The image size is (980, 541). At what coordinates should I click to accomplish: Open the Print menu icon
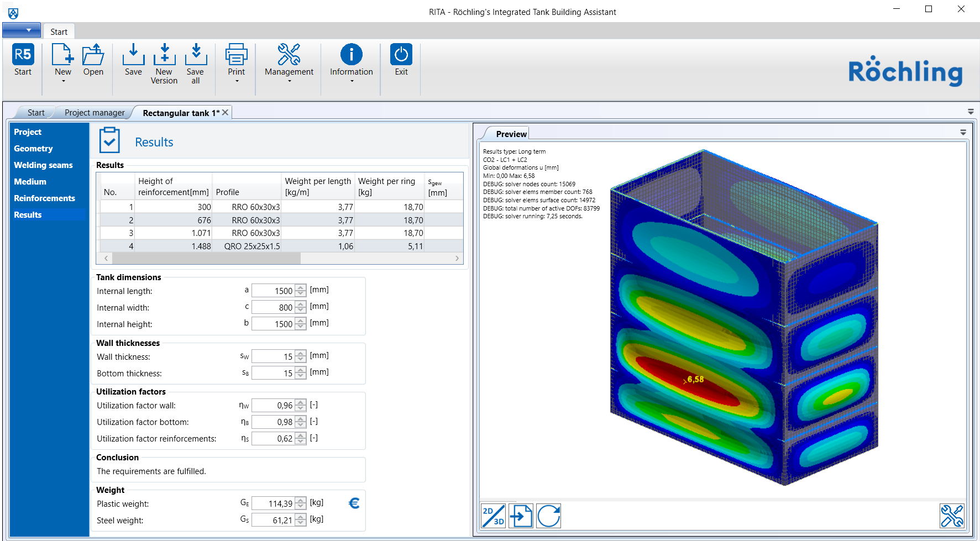(236, 54)
